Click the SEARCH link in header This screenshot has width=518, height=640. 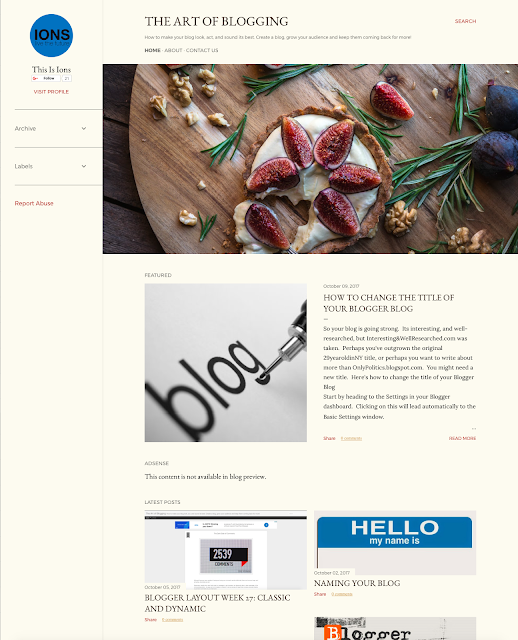coord(465,21)
